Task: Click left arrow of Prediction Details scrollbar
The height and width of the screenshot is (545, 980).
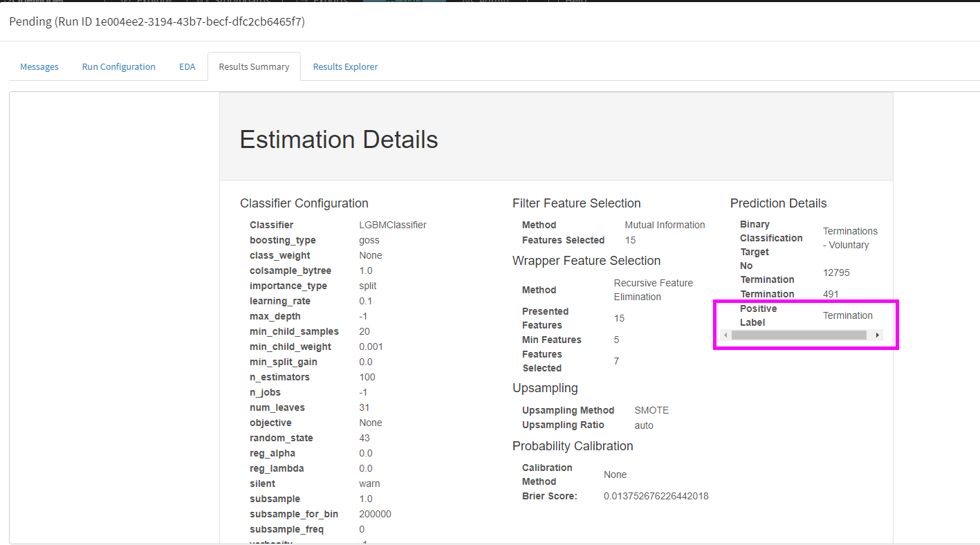Action: point(725,335)
